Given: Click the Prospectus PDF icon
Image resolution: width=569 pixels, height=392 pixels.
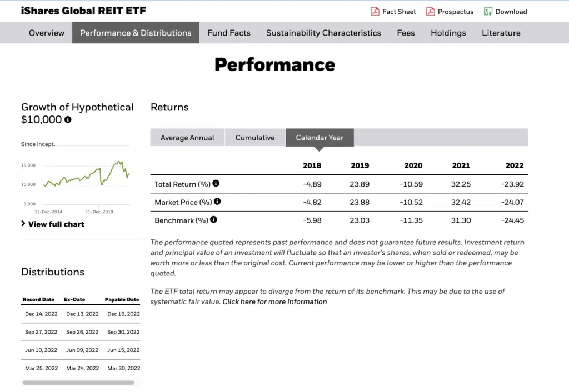Looking at the screenshot, I should click(x=430, y=12).
